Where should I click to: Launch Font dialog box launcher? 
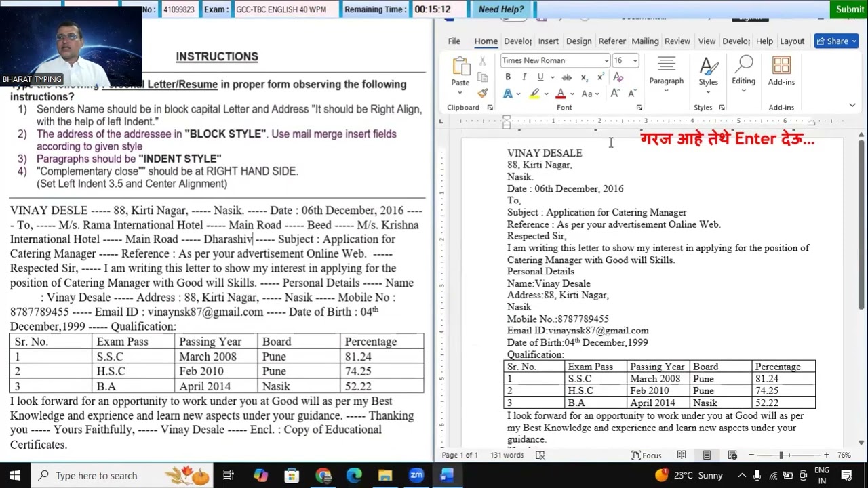[639, 108]
